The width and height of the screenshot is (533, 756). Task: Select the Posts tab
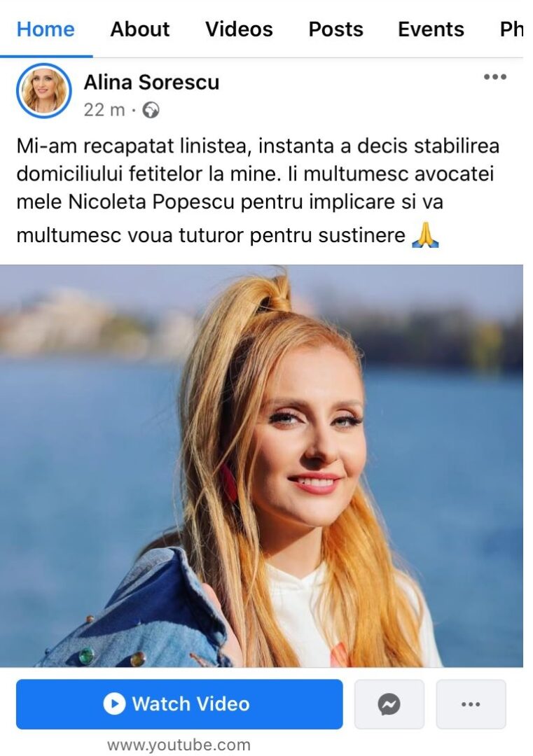pyautogui.click(x=335, y=29)
